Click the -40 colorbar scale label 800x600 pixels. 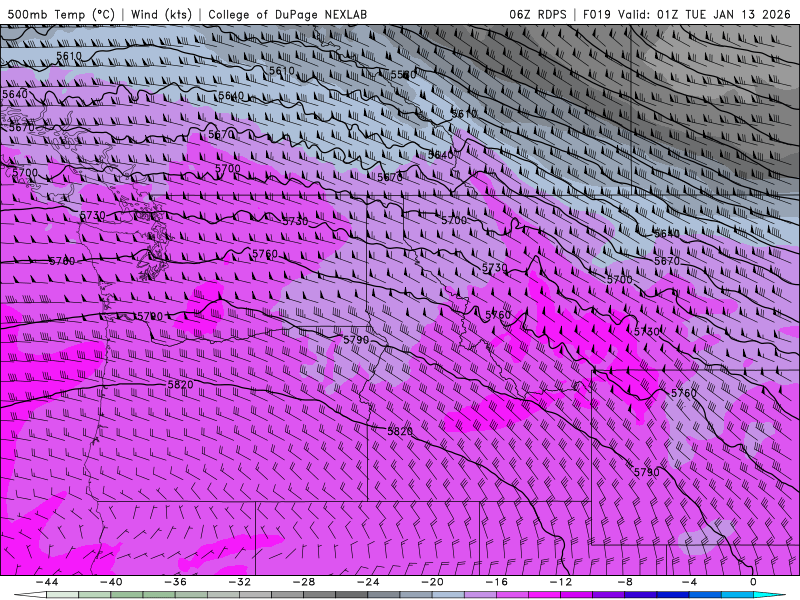tap(111, 582)
